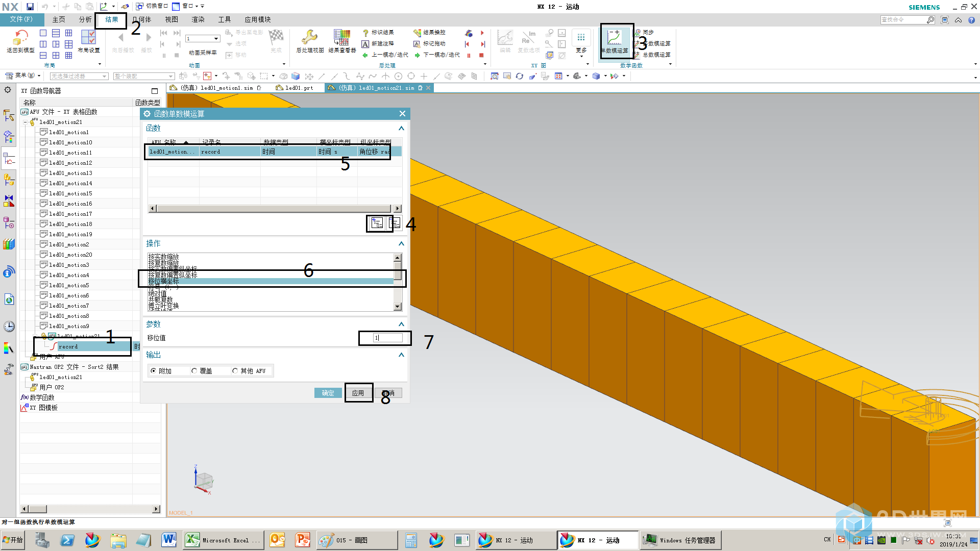Image resolution: width=980 pixels, height=551 pixels.
Task: Click the 返回到模型 (Return to Model) icon
Action: tap(20, 41)
